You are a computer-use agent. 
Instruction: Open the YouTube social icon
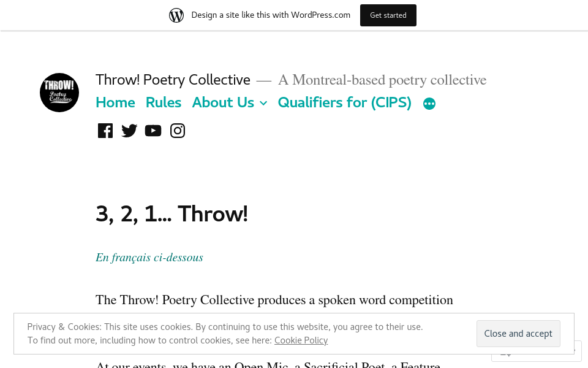tap(153, 131)
